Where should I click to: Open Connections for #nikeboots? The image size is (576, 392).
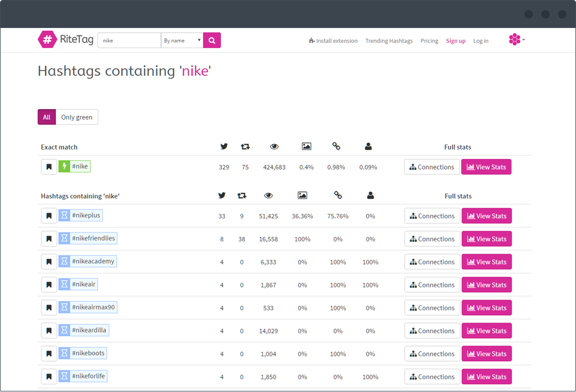point(433,354)
